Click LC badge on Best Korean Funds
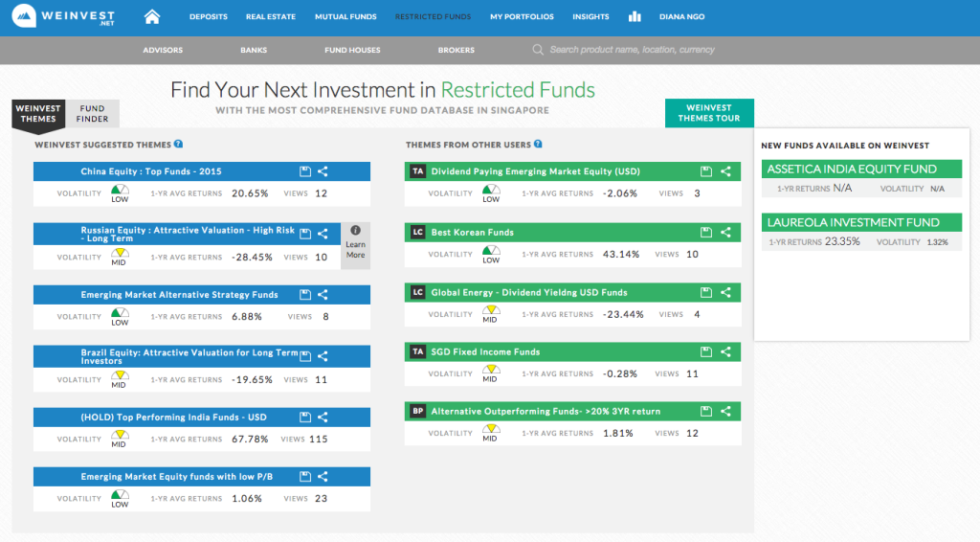The image size is (980, 542). click(417, 232)
